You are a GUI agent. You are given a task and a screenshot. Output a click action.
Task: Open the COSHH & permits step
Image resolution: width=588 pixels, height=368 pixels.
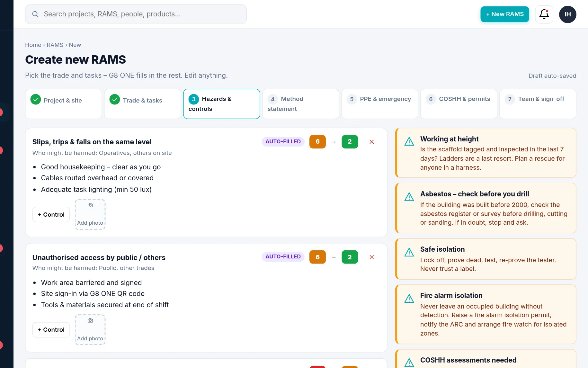(x=459, y=104)
